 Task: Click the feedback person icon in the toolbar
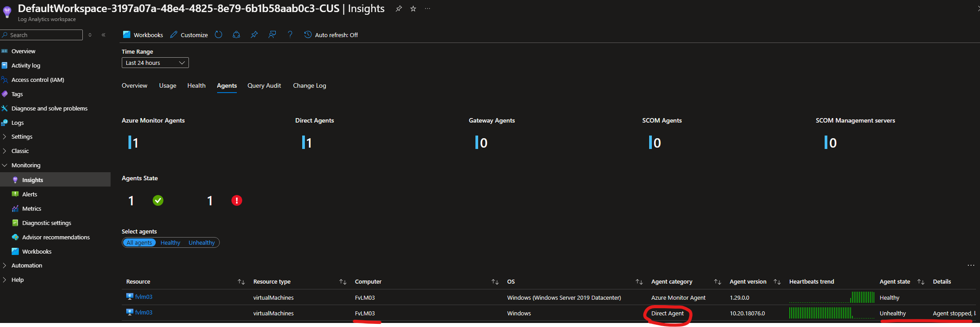(272, 34)
